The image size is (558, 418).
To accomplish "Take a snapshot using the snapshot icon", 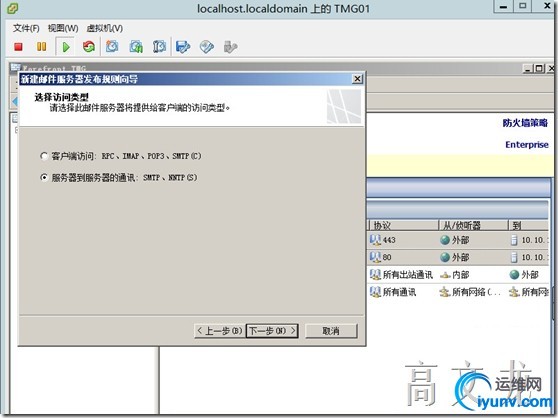I will click(x=112, y=47).
